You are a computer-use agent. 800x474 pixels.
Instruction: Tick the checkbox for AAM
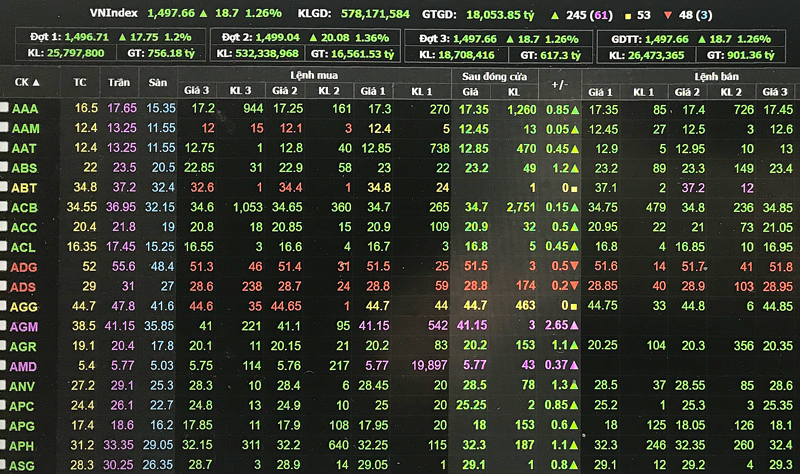4,128
